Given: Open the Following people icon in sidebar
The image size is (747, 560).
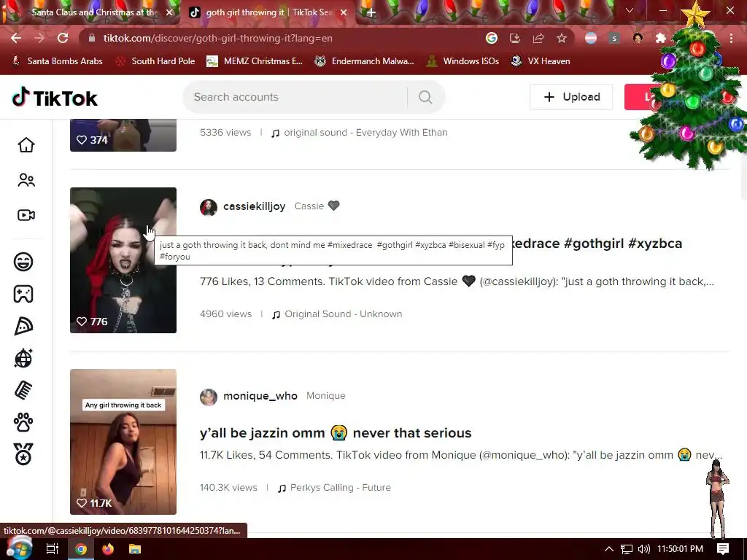Looking at the screenshot, I should click(26, 180).
